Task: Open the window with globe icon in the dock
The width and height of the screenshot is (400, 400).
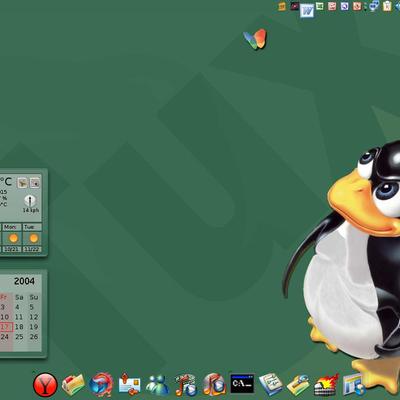Action: click(x=354, y=385)
